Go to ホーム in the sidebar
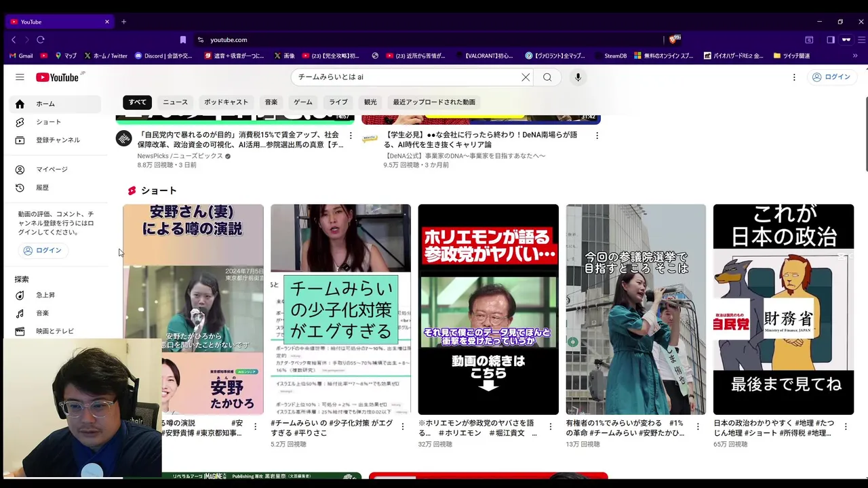Image resolution: width=868 pixels, height=488 pixels. 54,104
